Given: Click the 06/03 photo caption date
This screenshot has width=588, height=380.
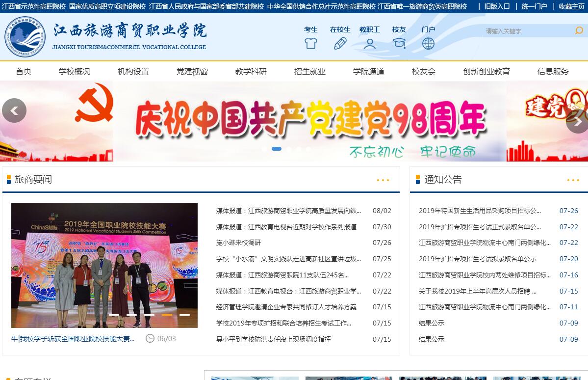Looking at the screenshot, I should tap(167, 339).
